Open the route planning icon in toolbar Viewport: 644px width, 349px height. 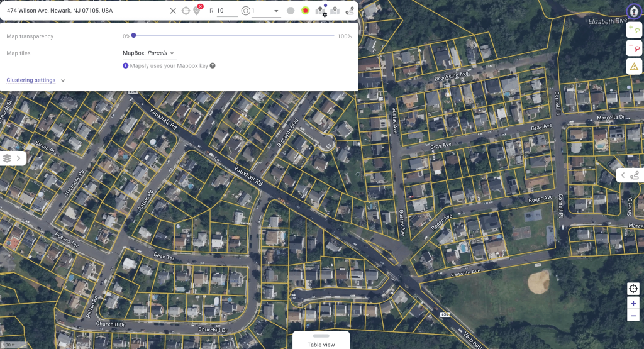pos(350,11)
